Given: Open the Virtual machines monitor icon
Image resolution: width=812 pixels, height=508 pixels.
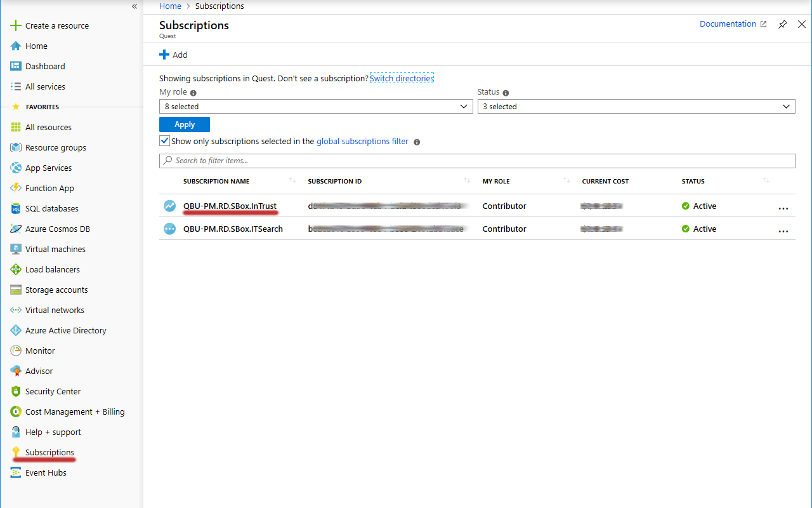Looking at the screenshot, I should [16, 249].
